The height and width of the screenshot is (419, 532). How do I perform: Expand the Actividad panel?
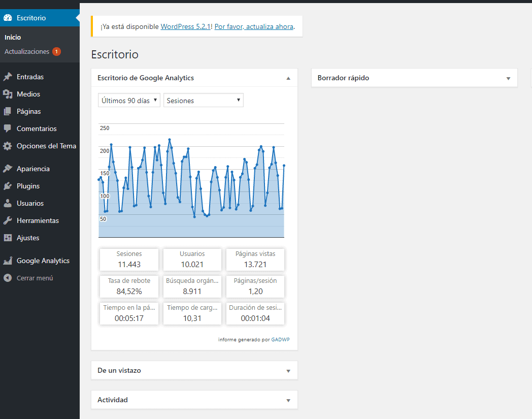pos(288,400)
